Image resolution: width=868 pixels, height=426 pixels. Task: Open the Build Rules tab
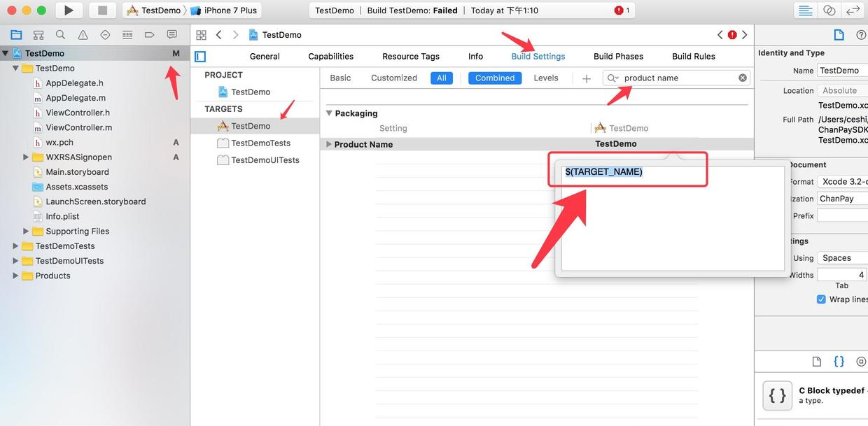pyautogui.click(x=694, y=57)
